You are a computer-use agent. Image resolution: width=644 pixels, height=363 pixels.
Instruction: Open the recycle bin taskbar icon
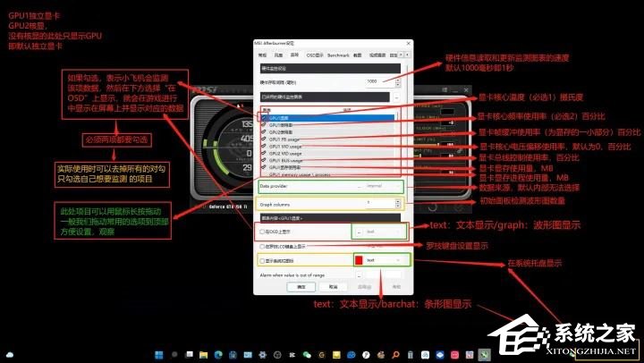point(411,354)
